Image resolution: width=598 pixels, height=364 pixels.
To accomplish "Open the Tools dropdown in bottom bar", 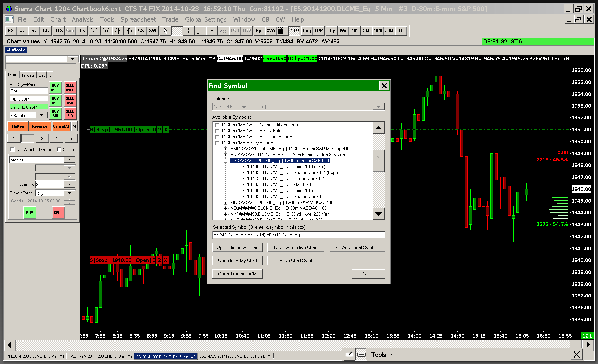I will pyautogui.click(x=382, y=355).
